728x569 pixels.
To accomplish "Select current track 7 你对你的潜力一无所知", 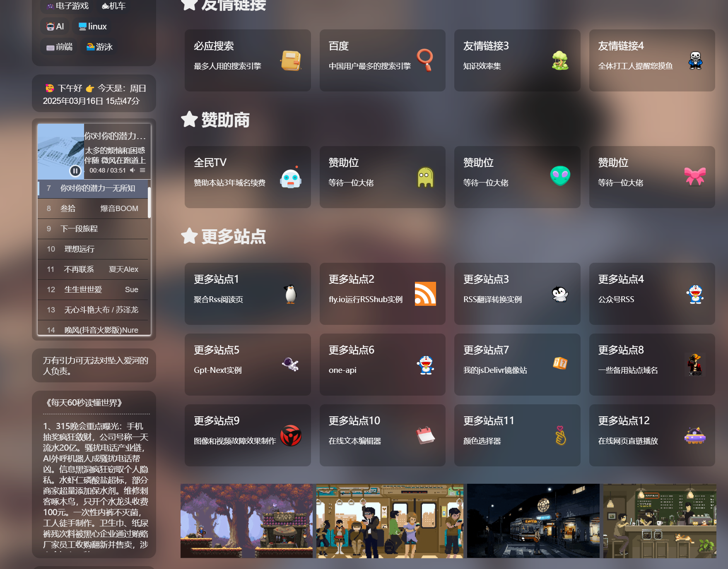I will pos(93,188).
